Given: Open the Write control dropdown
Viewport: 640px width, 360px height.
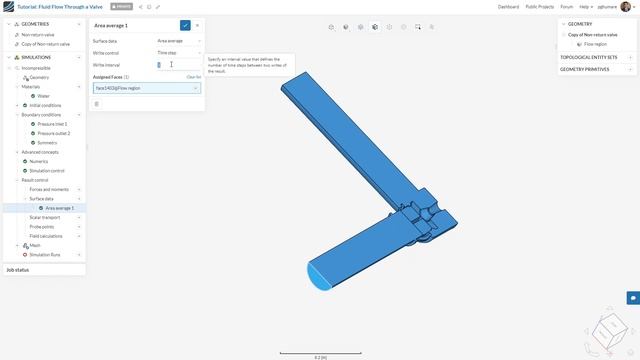Looking at the screenshot, I should (x=179, y=53).
